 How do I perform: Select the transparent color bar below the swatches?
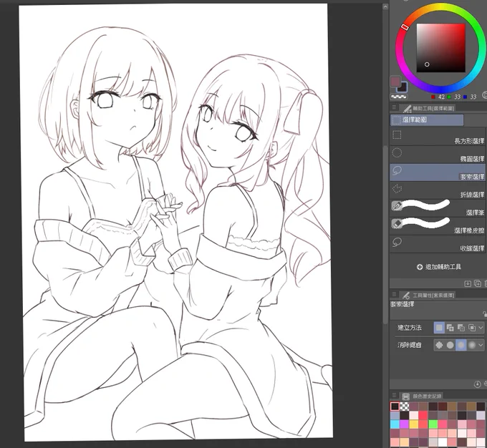coord(399,97)
